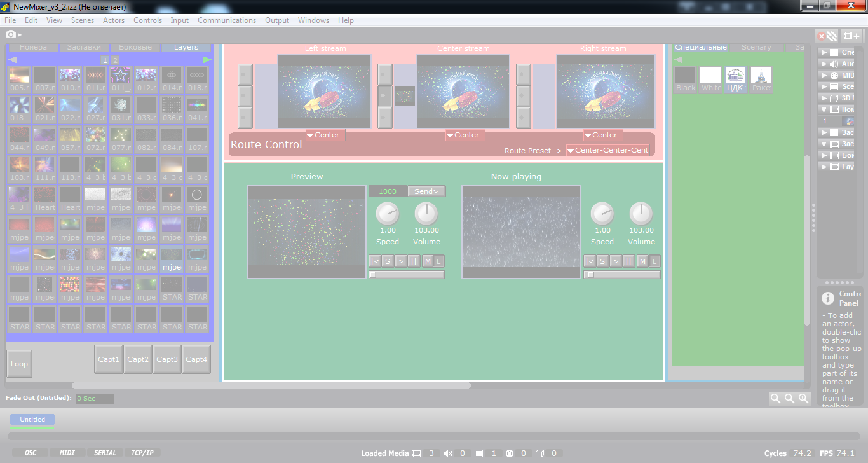Go to next page with green arrow in Layers
The width and height of the screenshot is (868, 463).
207,60
